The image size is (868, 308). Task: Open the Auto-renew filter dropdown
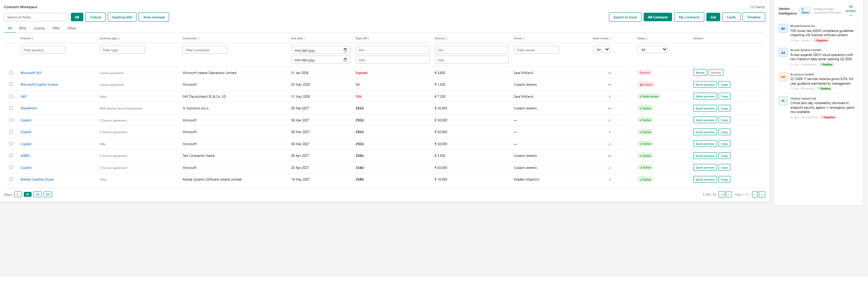601,50
